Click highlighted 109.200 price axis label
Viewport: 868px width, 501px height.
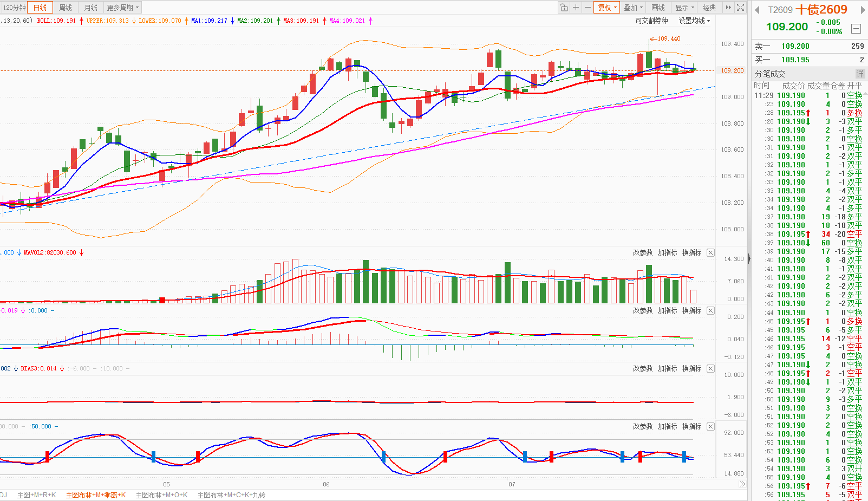click(x=732, y=70)
